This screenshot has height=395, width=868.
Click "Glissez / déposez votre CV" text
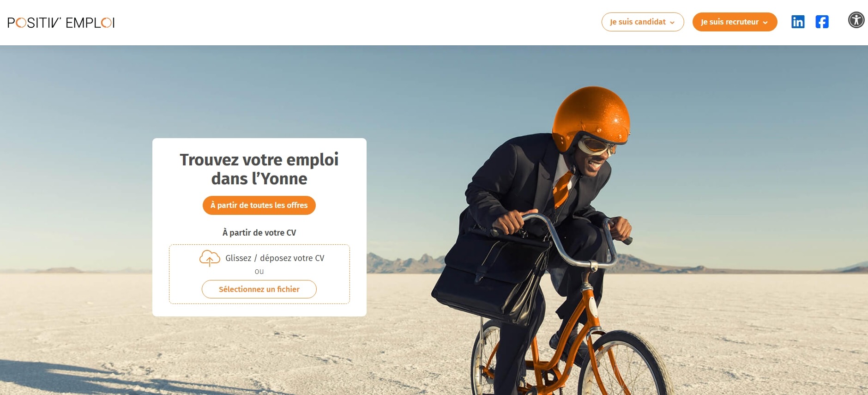click(x=275, y=258)
